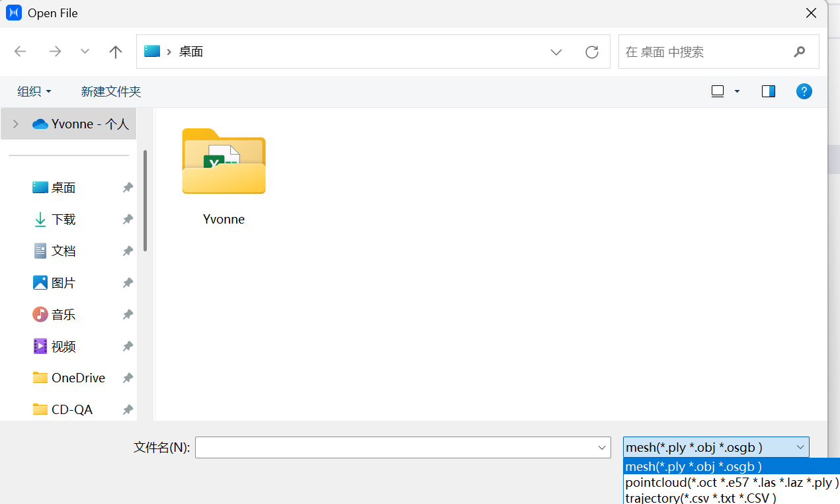Viewport: 840px width, 504px height.
Task: Toggle the preview pane icon
Action: 769,91
